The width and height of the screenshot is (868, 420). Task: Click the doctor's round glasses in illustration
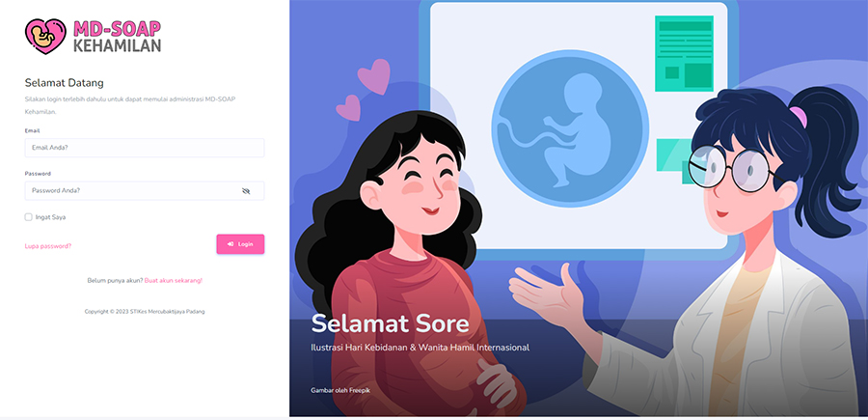[730, 168]
